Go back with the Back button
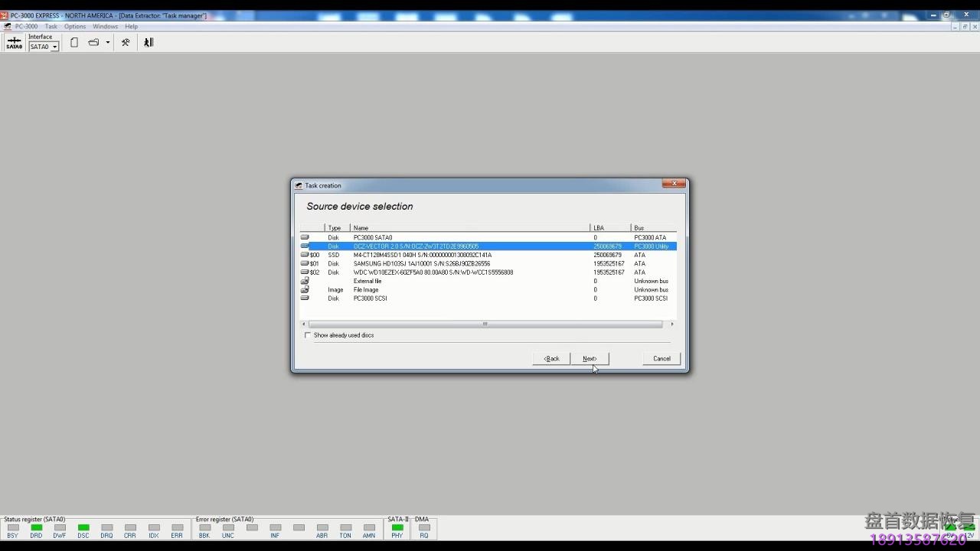Viewport: 980px width, 551px height. click(551, 358)
